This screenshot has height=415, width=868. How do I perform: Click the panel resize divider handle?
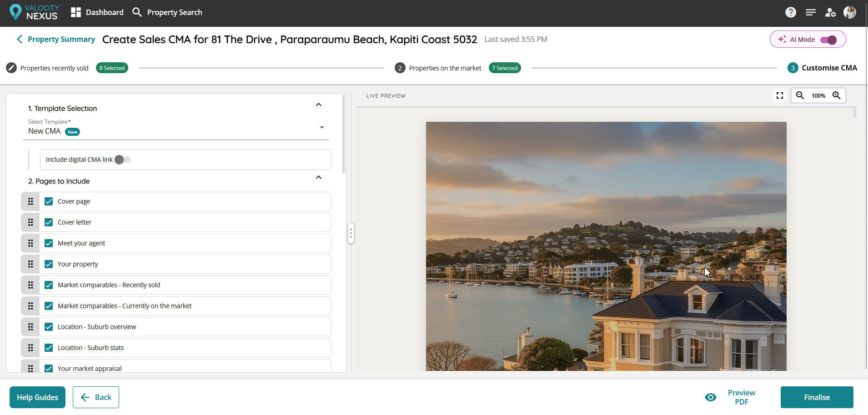[x=351, y=234]
